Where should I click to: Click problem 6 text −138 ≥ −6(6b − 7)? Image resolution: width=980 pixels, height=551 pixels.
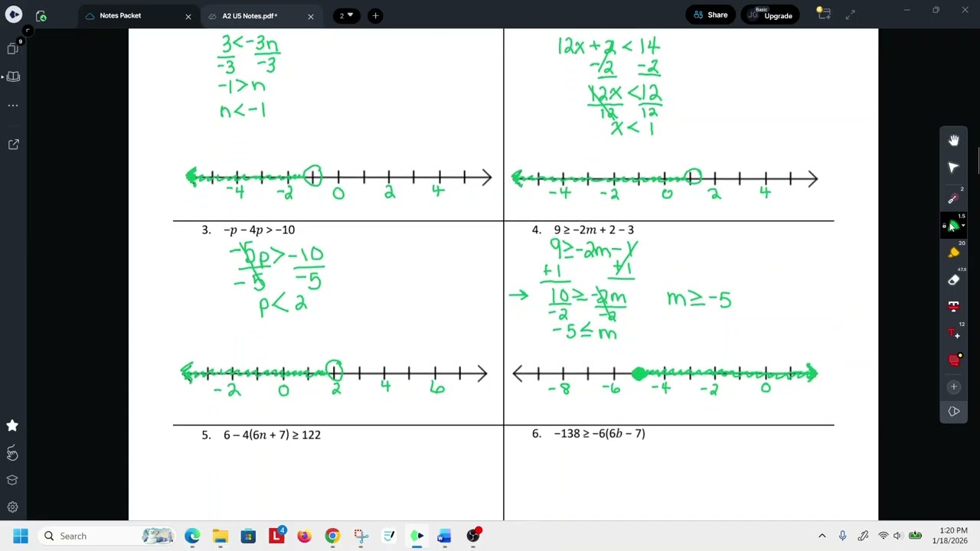[599, 433]
